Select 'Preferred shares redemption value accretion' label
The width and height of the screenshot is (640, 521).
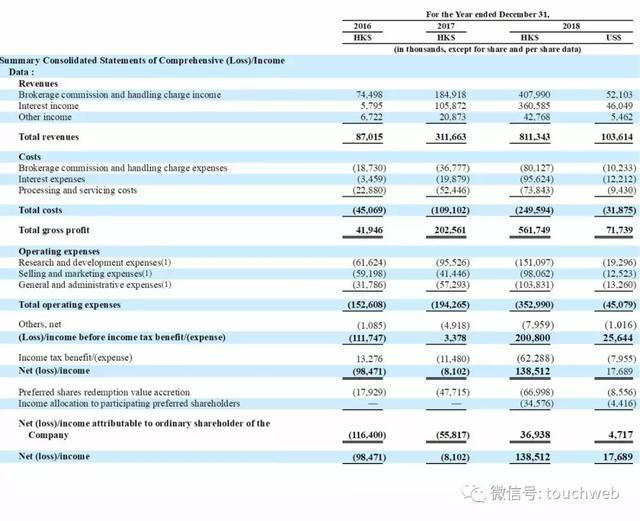point(104,392)
